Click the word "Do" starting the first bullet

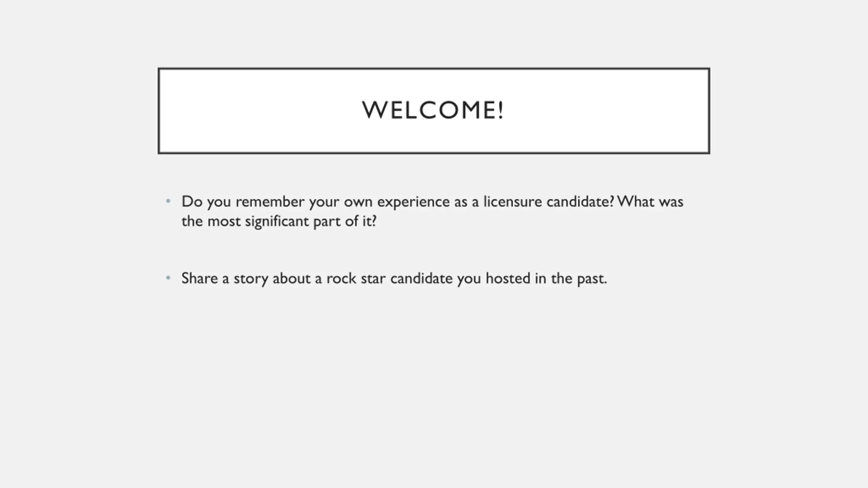click(192, 202)
